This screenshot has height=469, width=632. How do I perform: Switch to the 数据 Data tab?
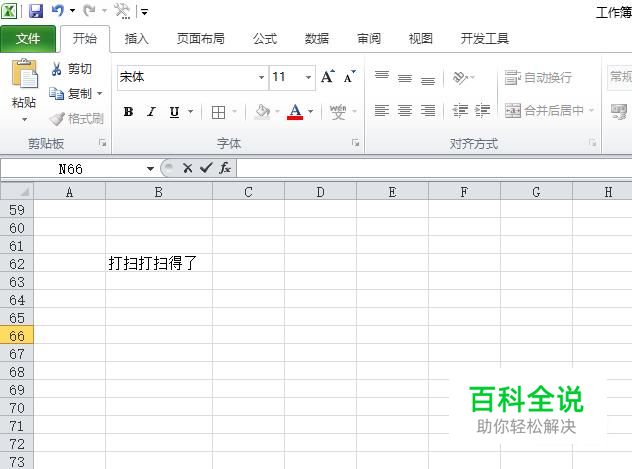coord(316,39)
